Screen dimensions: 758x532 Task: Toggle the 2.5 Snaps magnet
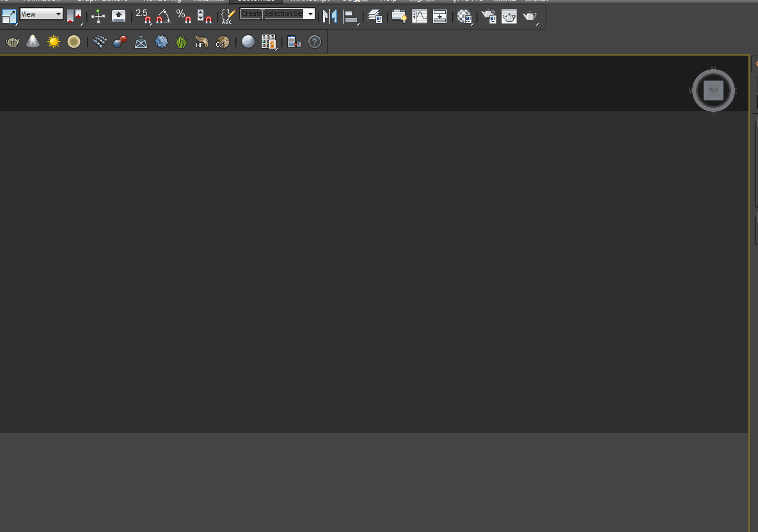coord(143,17)
